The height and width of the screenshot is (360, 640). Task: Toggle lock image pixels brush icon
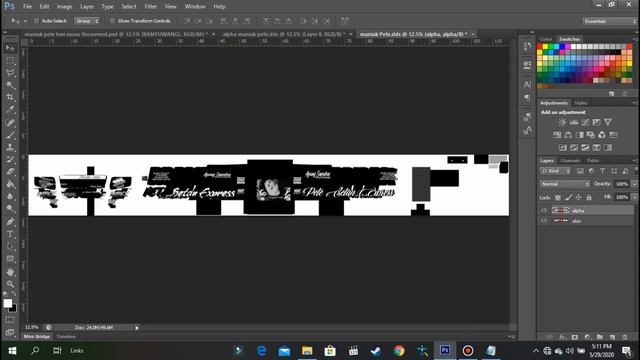point(568,198)
